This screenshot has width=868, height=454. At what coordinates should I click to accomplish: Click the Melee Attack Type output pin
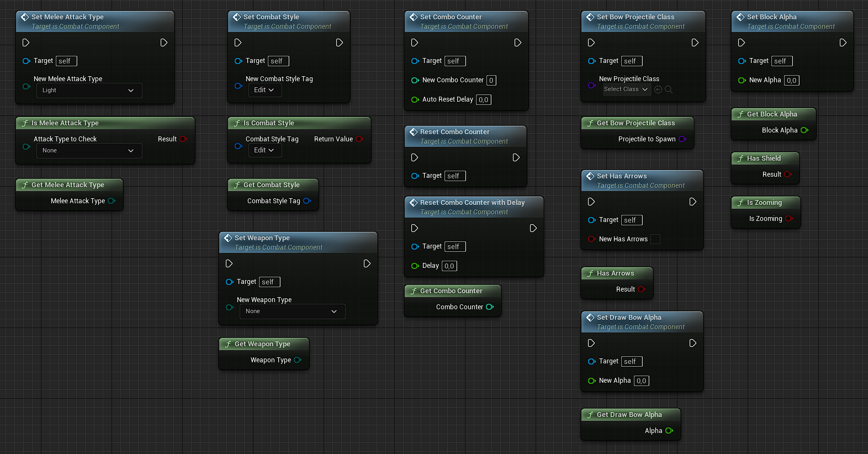click(x=112, y=201)
